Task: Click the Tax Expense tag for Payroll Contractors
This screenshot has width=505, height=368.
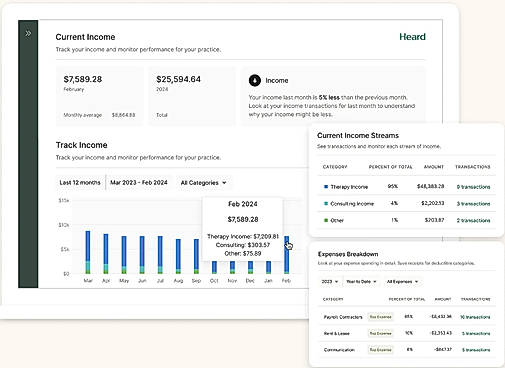Action: click(380, 317)
